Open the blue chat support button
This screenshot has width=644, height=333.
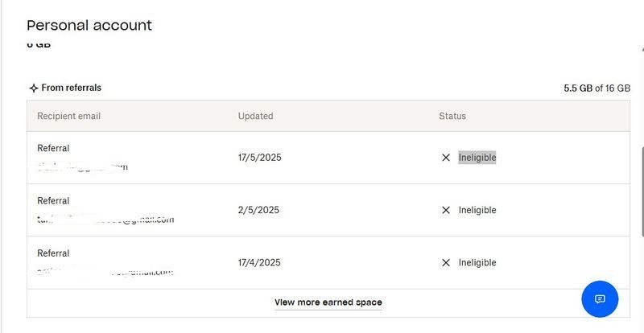point(600,299)
